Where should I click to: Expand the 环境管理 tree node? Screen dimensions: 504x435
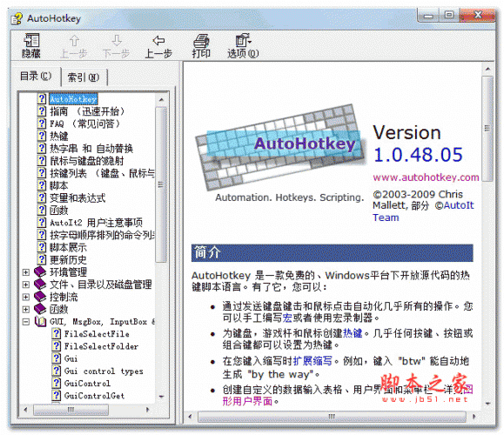[26, 272]
